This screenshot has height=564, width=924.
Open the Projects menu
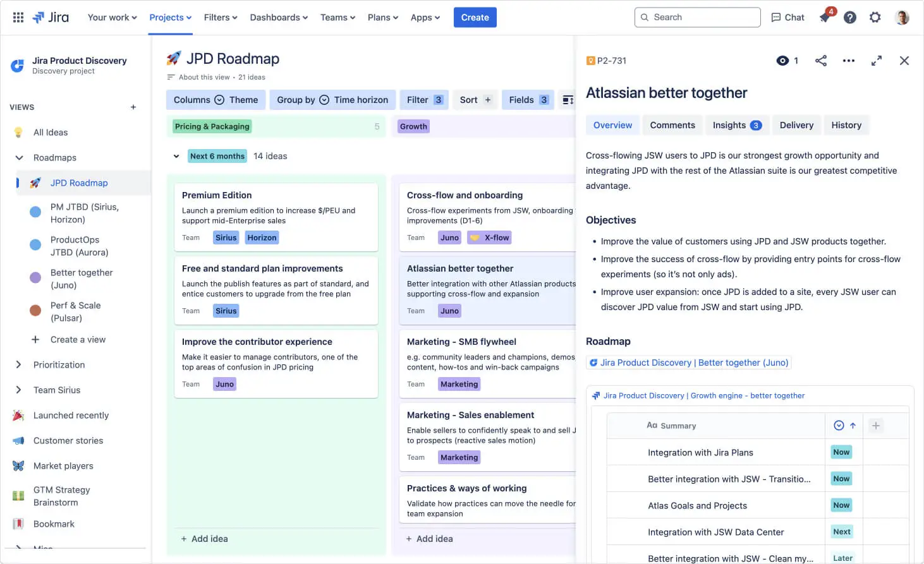point(171,17)
